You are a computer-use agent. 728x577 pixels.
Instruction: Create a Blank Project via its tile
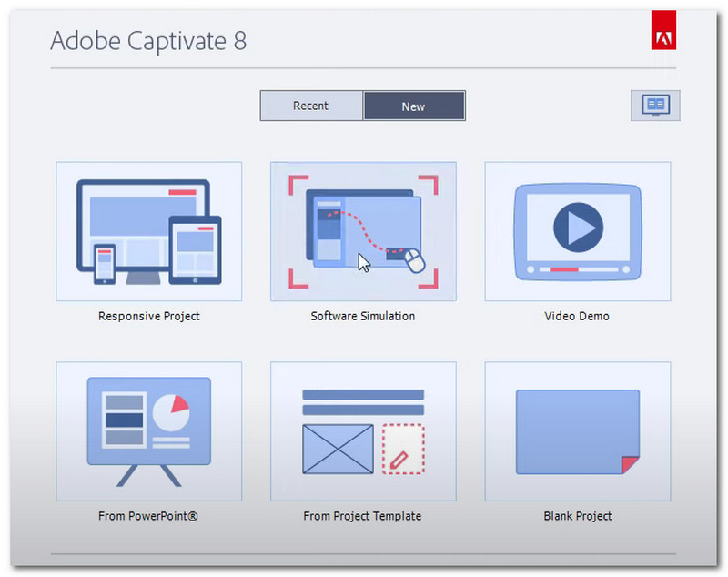(x=578, y=431)
